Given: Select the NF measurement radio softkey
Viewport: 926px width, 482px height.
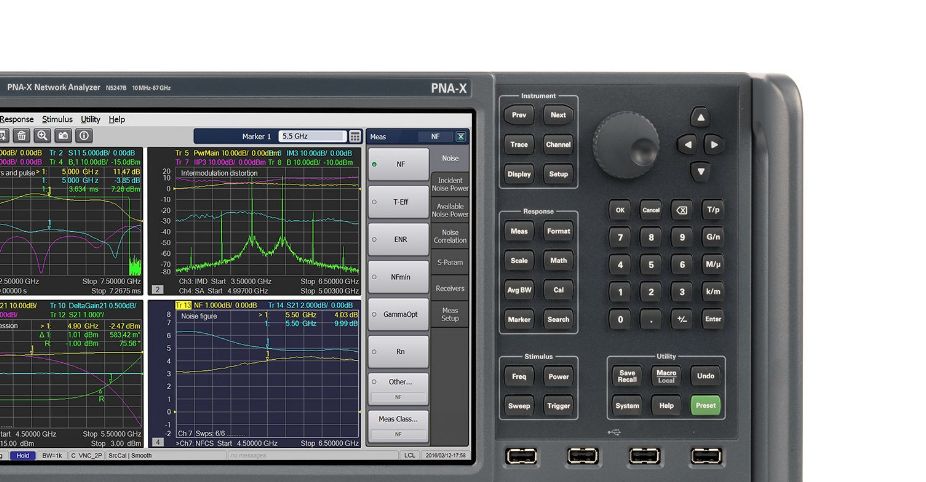Looking at the screenshot, I should (x=399, y=164).
